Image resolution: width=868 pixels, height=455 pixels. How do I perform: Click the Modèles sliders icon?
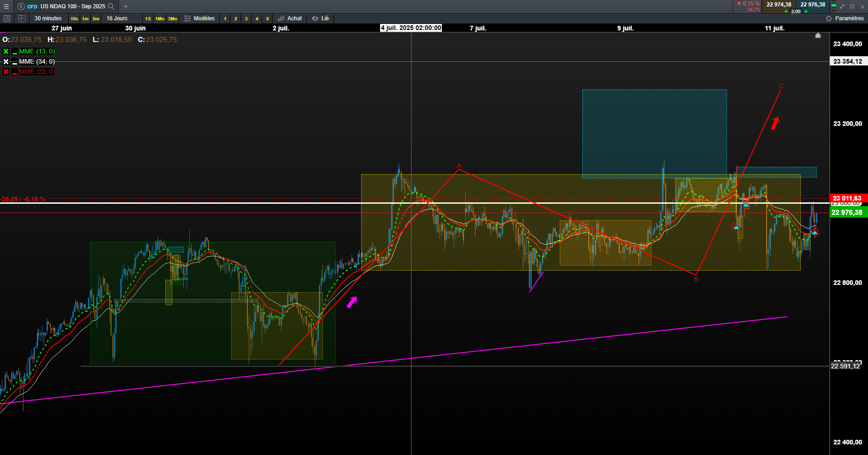[188, 18]
